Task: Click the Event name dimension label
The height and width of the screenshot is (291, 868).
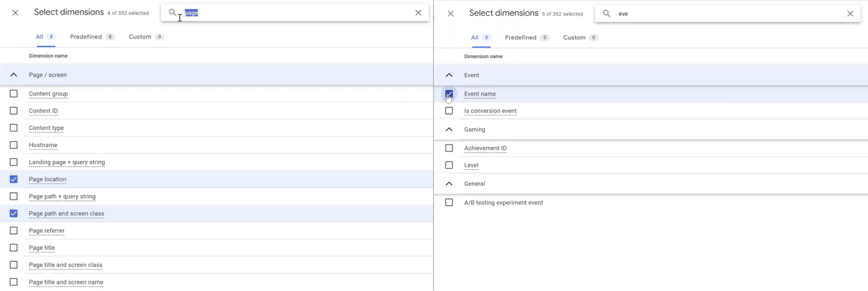Action: coord(480,94)
